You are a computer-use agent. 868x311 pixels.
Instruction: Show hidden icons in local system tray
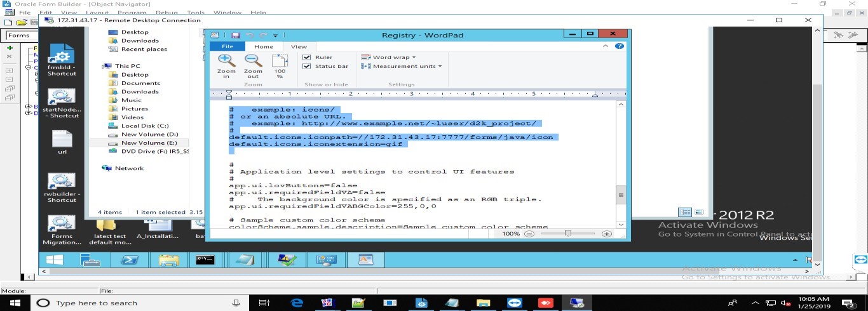[x=755, y=303]
